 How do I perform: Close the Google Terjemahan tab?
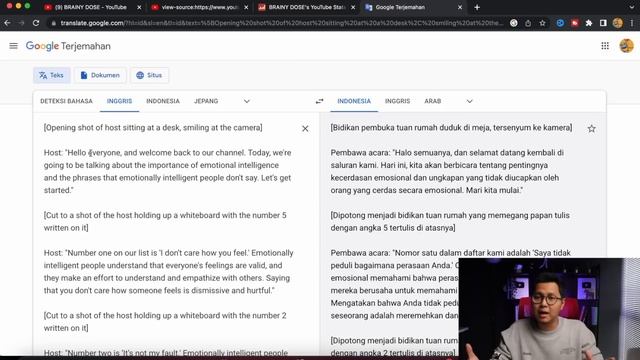(x=460, y=7)
